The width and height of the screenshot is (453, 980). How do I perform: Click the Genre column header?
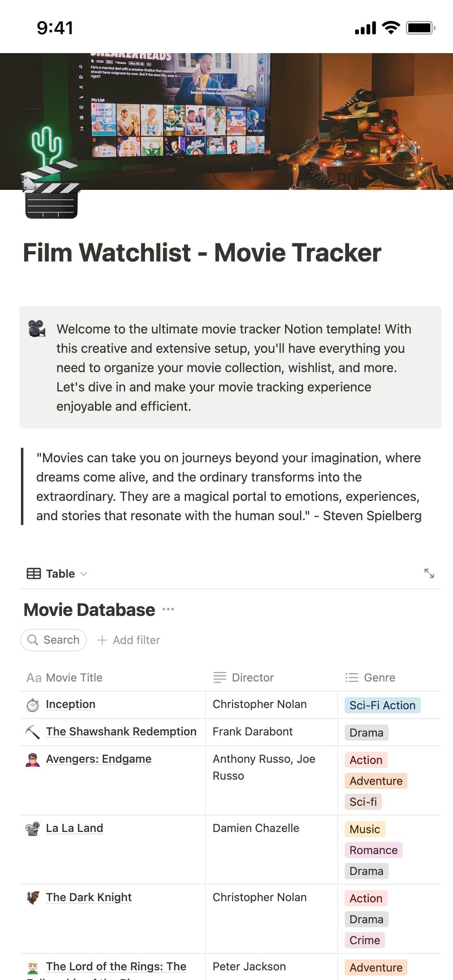coord(379,677)
